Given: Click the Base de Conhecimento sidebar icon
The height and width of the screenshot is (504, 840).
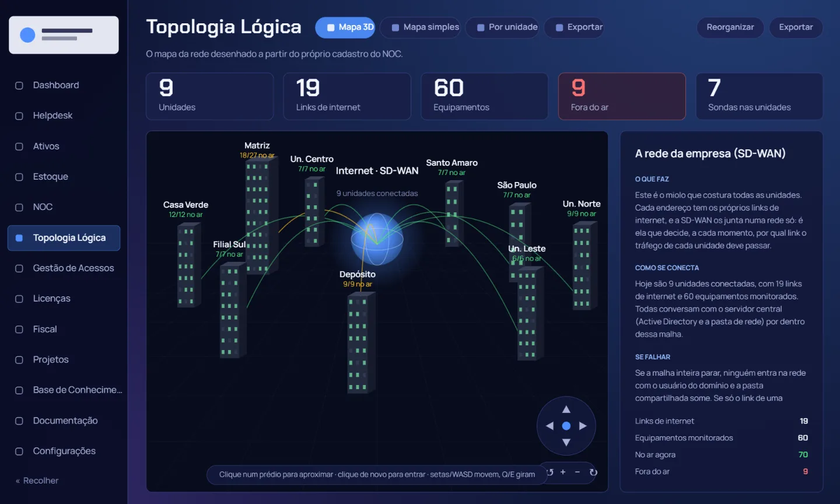Looking at the screenshot, I should click(x=19, y=390).
